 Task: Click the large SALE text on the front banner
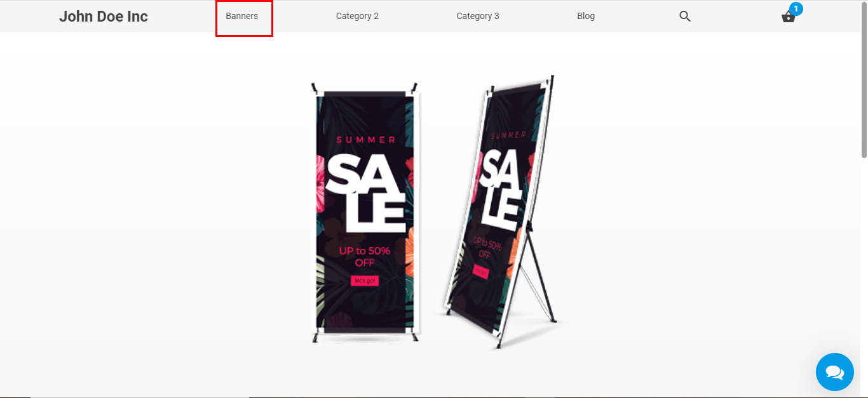pyautogui.click(x=366, y=194)
